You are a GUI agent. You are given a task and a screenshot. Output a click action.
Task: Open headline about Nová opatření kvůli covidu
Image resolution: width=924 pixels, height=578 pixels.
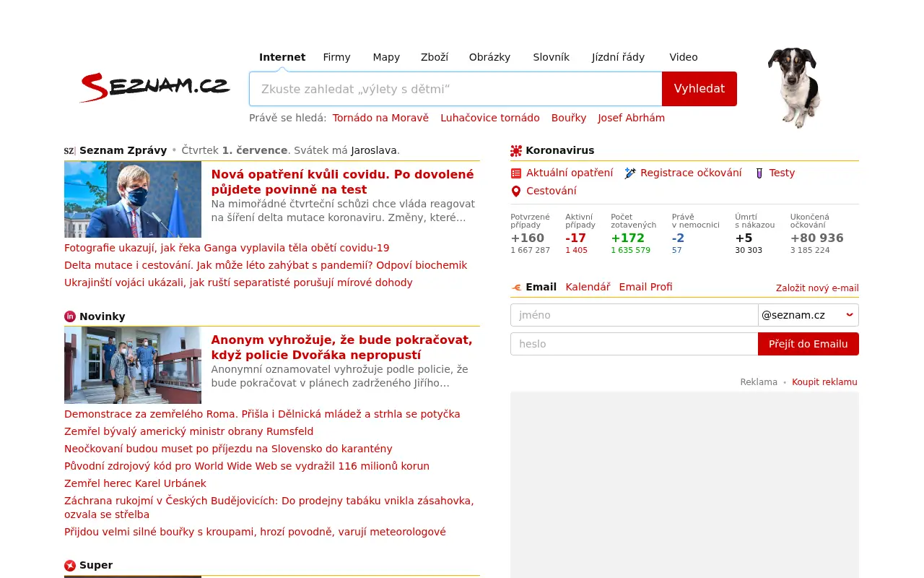pos(343,182)
